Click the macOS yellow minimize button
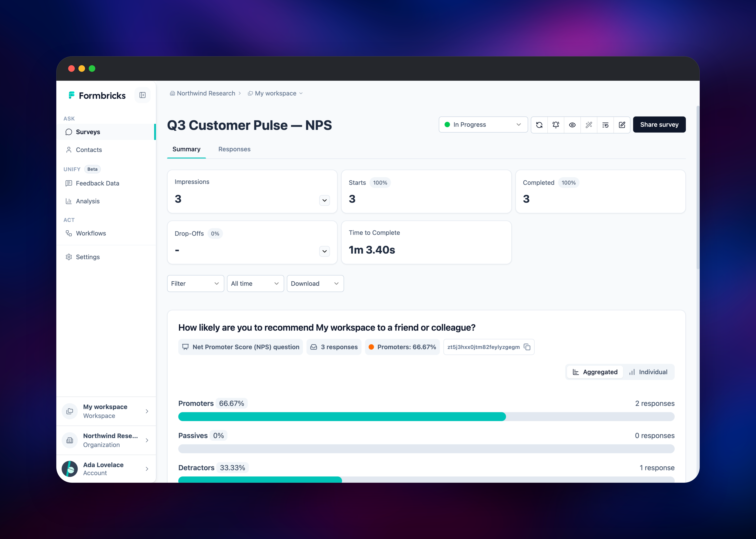756x539 pixels. pos(82,68)
